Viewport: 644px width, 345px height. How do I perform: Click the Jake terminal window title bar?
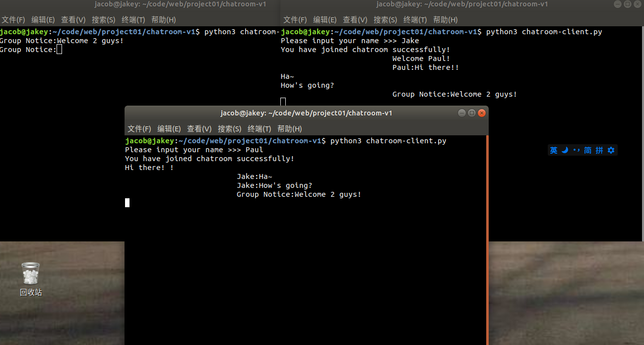[462, 4]
